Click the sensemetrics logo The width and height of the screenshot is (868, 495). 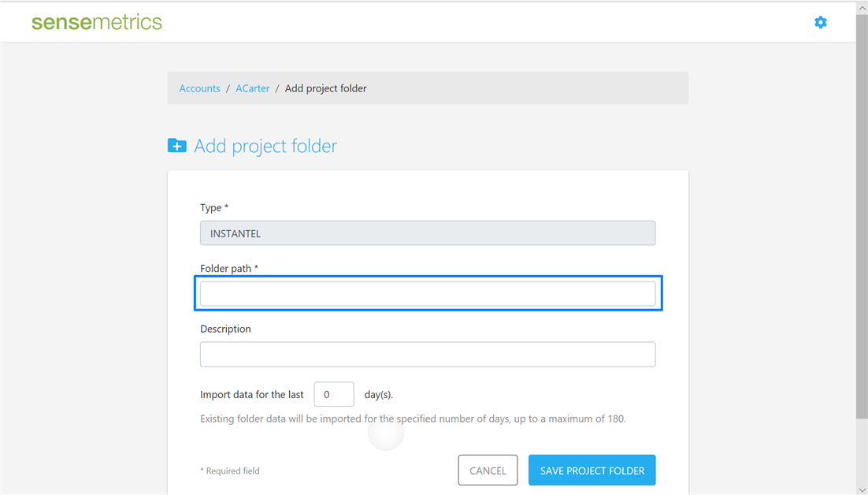[x=97, y=22]
